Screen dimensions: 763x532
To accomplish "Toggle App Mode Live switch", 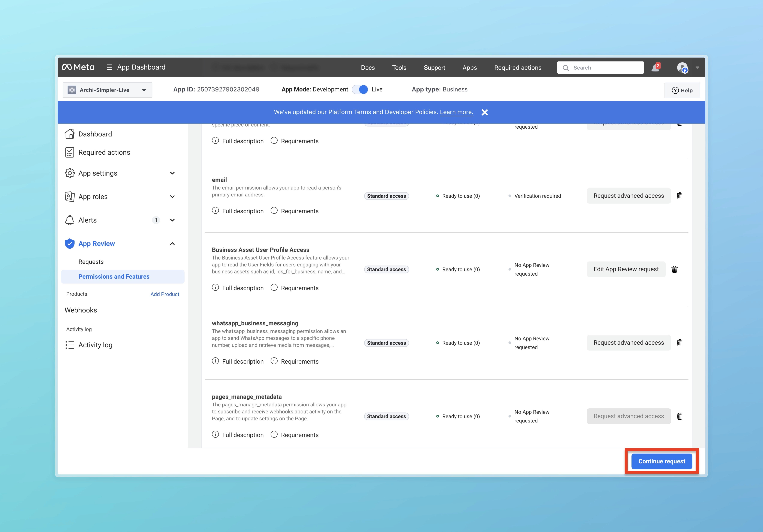I will (x=360, y=89).
